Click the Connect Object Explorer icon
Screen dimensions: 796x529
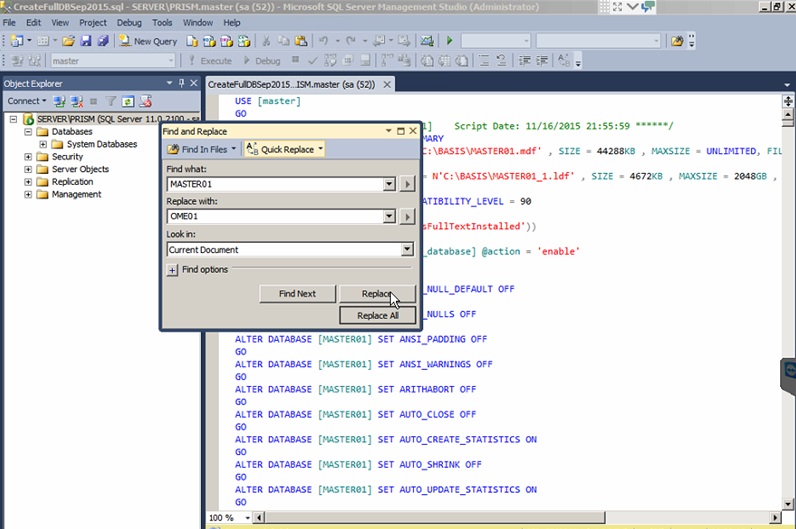pyautogui.click(x=59, y=102)
